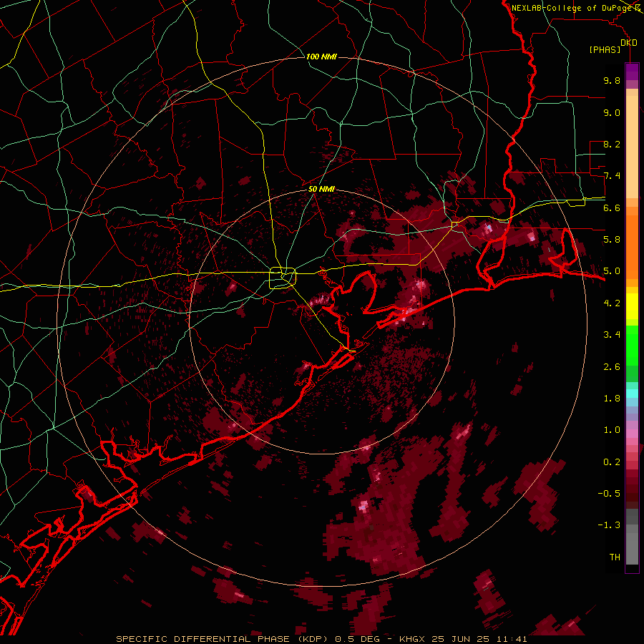This screenshot has height=644, width=644.
Task: Click the DKD product code label
Action: pos(628,42)
